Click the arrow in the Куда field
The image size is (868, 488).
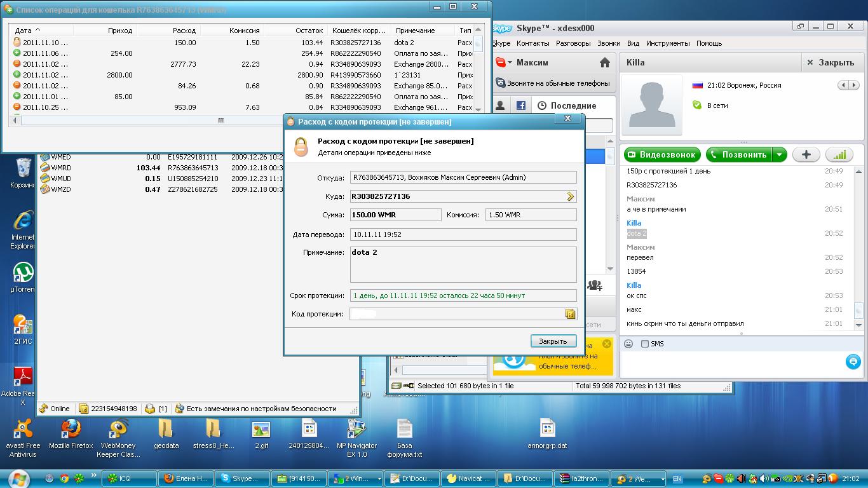pyautogui.click(x=570, y=197)
